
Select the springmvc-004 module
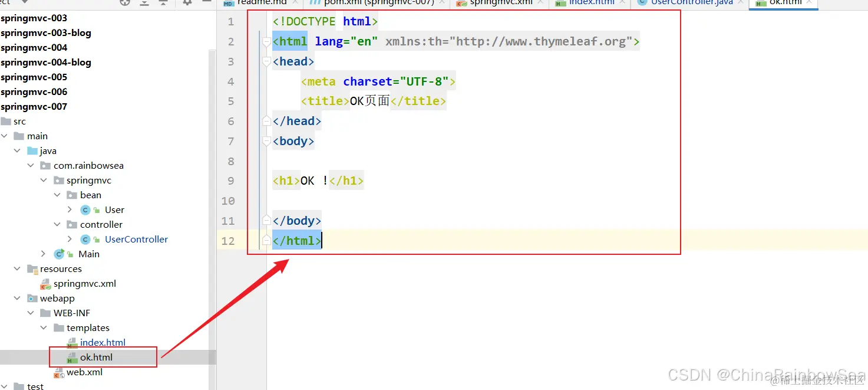click(34, 48)
